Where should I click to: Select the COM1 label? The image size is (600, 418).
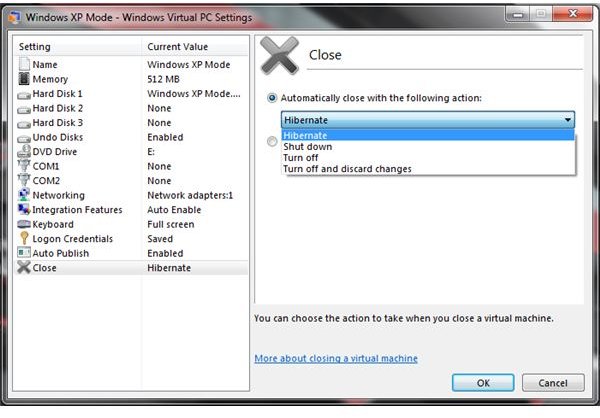tap(46, 167)
